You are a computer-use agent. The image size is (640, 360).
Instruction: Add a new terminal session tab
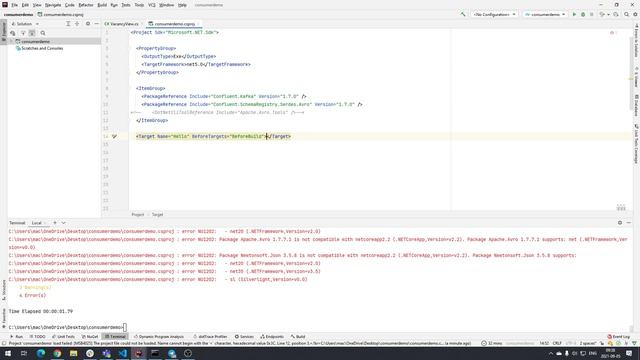tap(55, 223)
